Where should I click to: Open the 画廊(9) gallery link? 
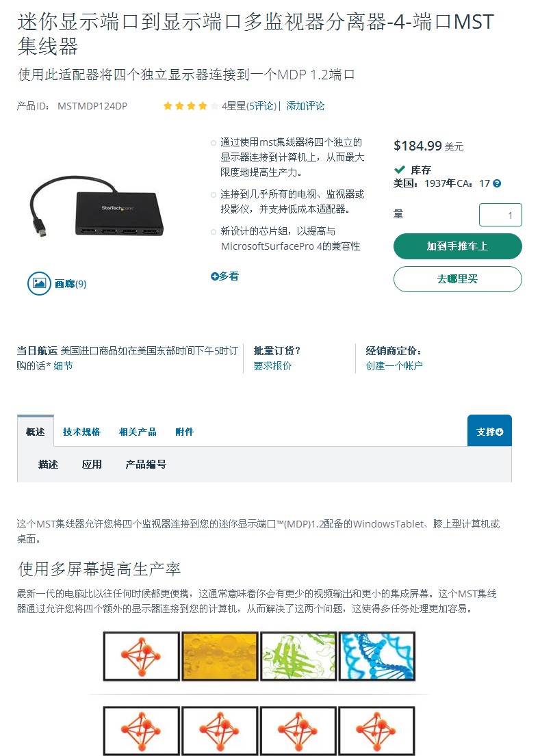(70, 284)
